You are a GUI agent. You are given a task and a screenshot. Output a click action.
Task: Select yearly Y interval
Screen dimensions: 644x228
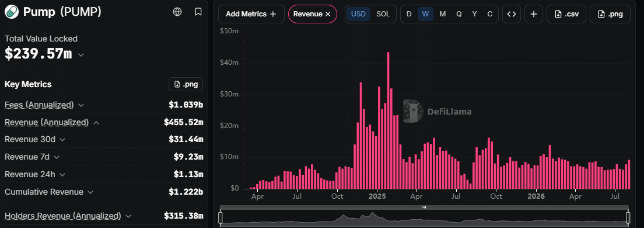(474, 14)
